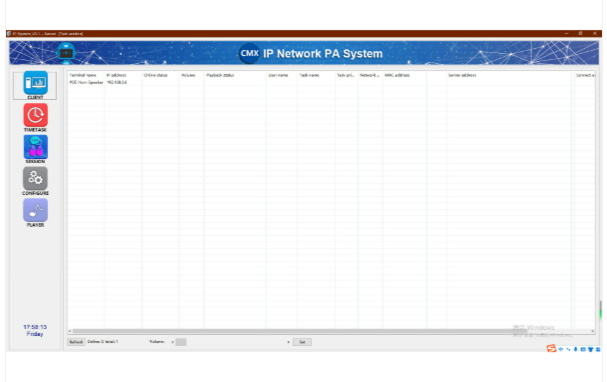Viewport: 607px width, 382px height.
Task: Maximize the IP System server window
Action: (x=580, y=34)
